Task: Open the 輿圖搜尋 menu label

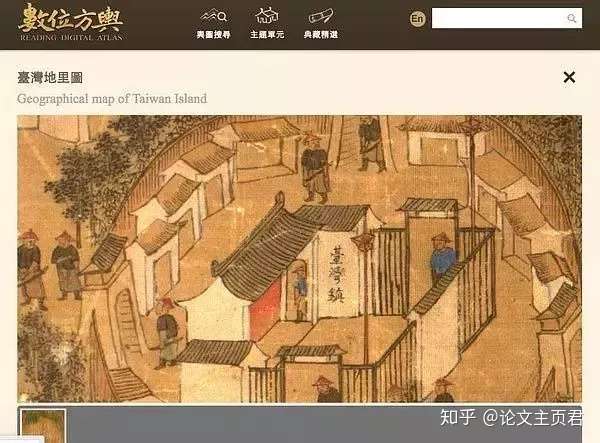Action: pos(214,34)
